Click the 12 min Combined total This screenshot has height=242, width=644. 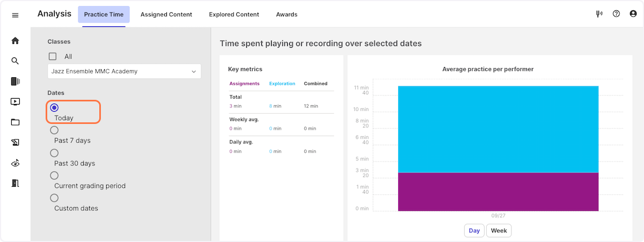(311, 106)
